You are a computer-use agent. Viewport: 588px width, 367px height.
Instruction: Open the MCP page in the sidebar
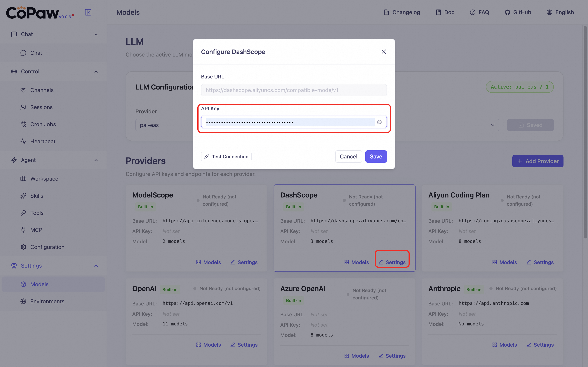36,230
